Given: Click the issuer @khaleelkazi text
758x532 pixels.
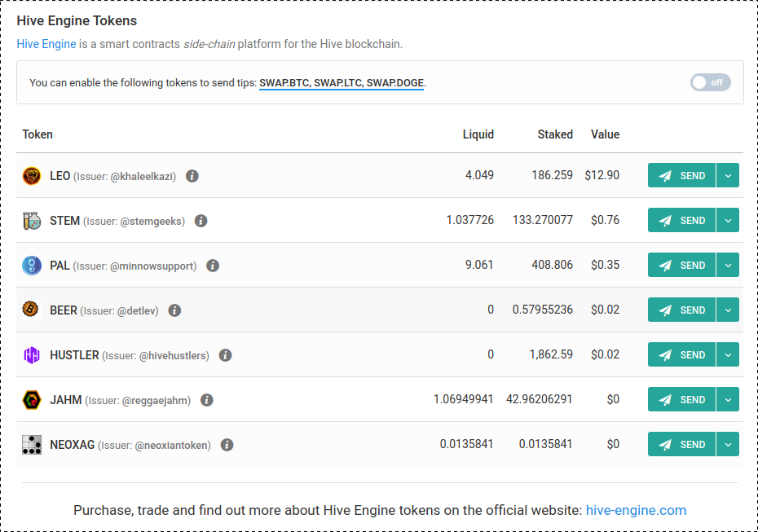Looking at the screenshot, I should pyautogui.click(x=142, y=176).
